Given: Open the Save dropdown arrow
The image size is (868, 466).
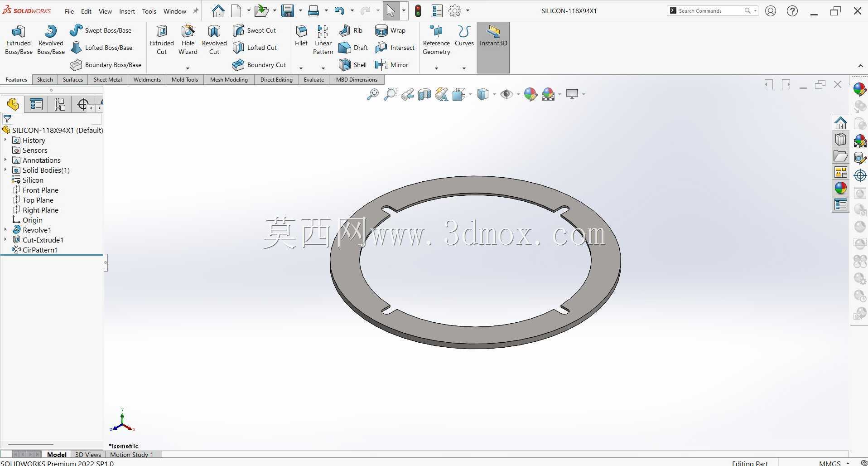Looking at the screenshot, I should 300,11.
